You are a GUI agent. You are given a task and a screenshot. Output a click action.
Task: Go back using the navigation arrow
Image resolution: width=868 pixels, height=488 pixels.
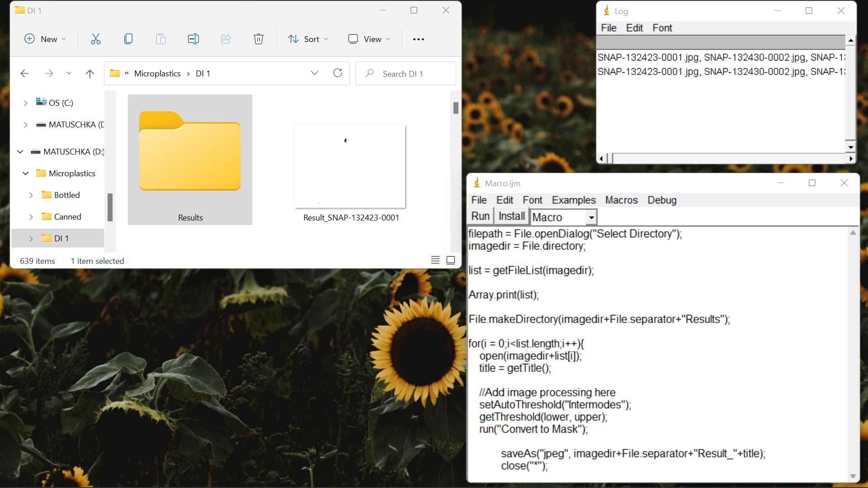(x=24, y=73)
